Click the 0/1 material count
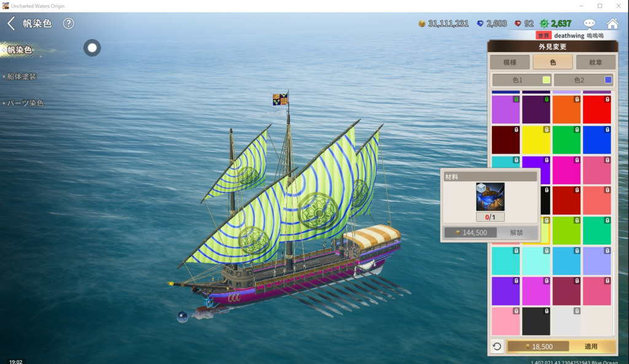Image resolution: width=629 pixels, height=364 pixels. 490,217
